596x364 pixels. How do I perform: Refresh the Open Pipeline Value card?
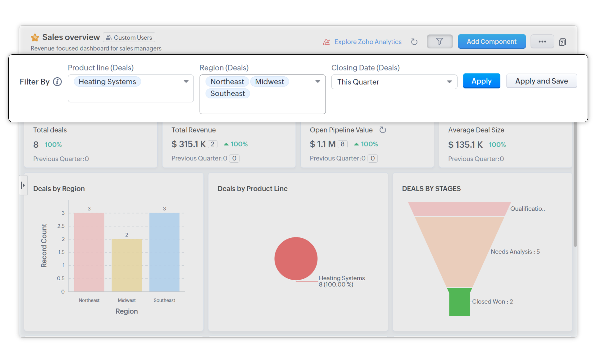[x=383, y=130]
